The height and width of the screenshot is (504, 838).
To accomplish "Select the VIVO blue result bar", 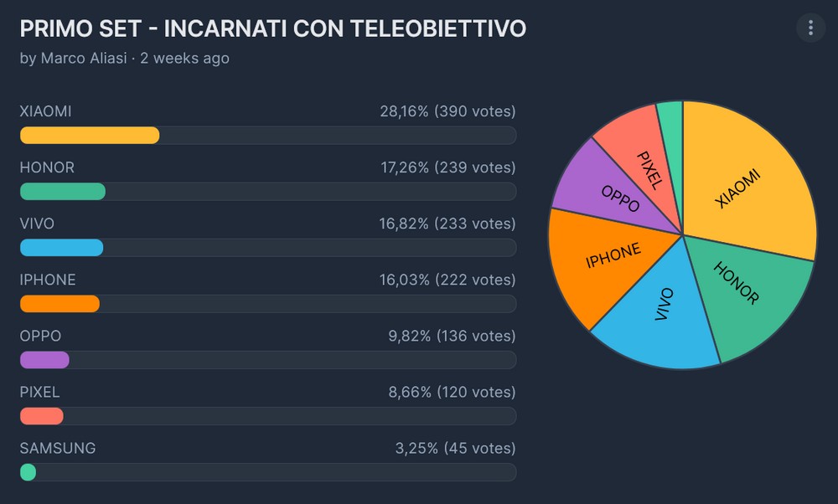I will (61, 248).
